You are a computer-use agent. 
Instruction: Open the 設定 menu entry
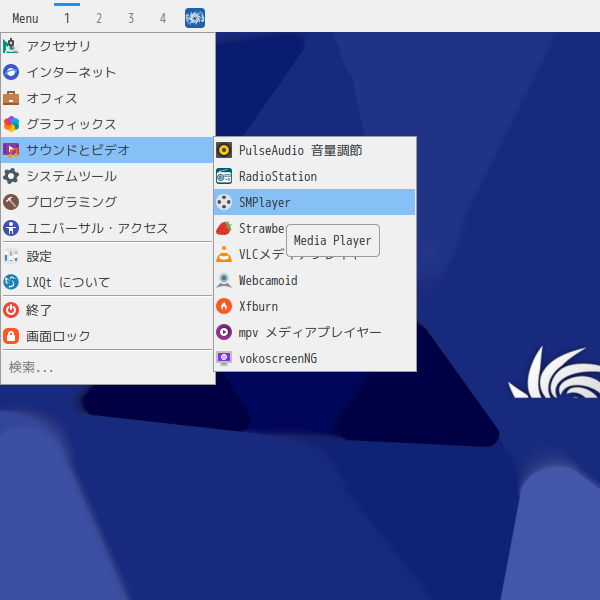107,256
